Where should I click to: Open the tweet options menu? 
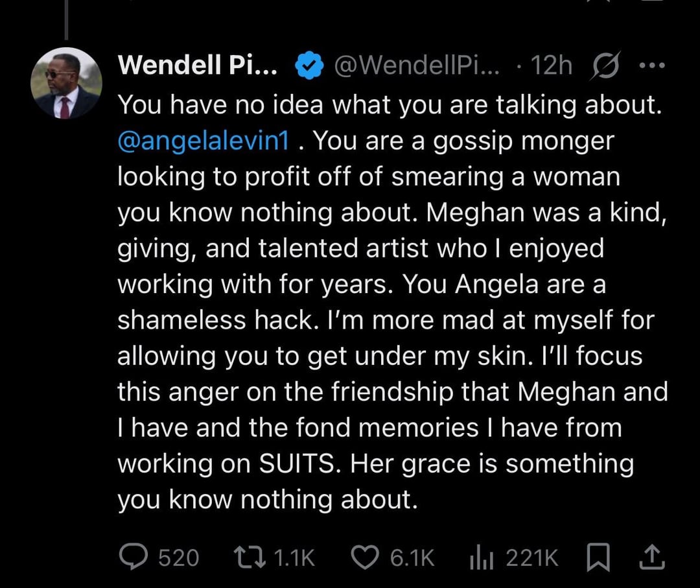pyautogui.click(x=652, y=64)
